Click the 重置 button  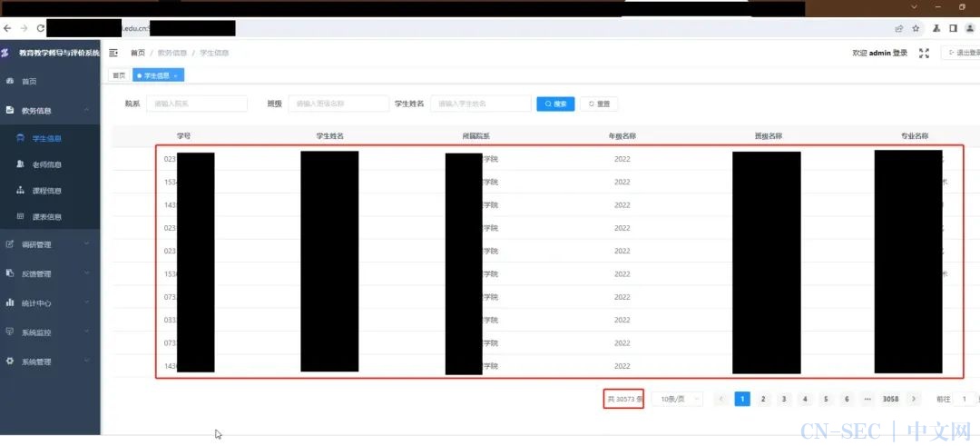(x=600, y=104)
